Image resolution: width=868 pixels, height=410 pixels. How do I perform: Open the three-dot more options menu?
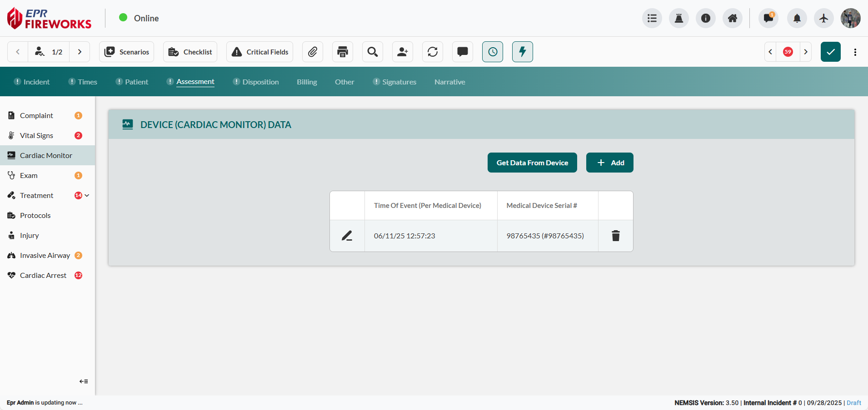(855, 52)
